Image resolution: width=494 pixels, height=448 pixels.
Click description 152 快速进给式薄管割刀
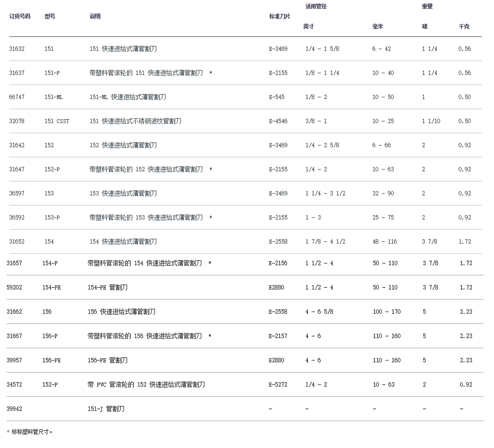[x=123, y=145]
